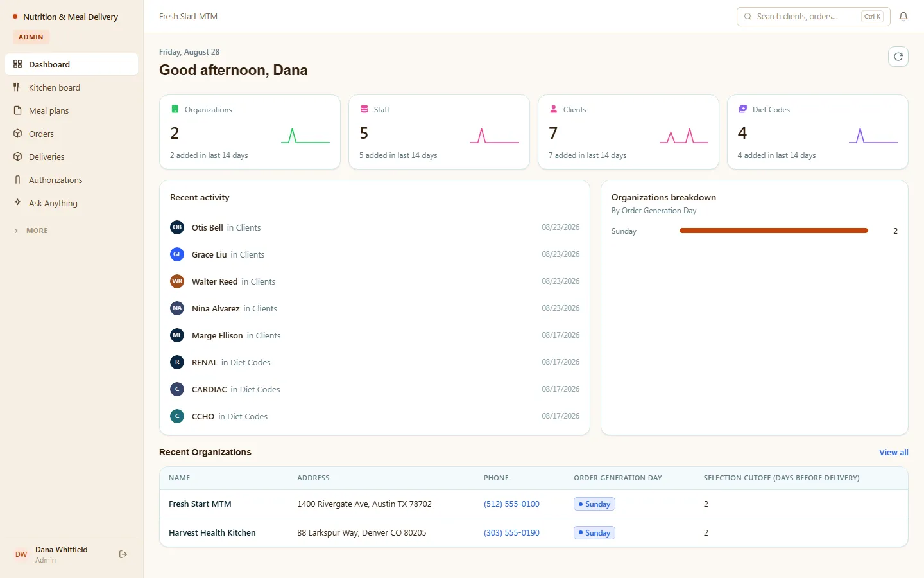Click the R avatar for RENAL
Viewport: 924px width, 578px height.
177,362
